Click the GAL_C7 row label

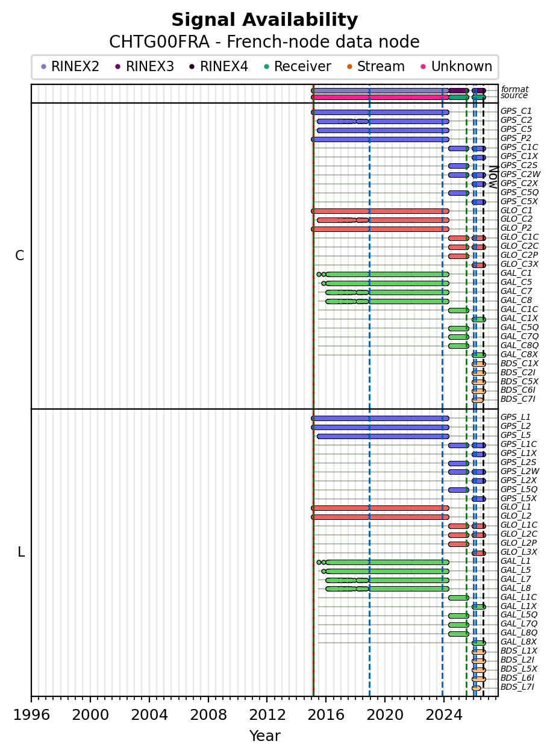coord(516,292)
